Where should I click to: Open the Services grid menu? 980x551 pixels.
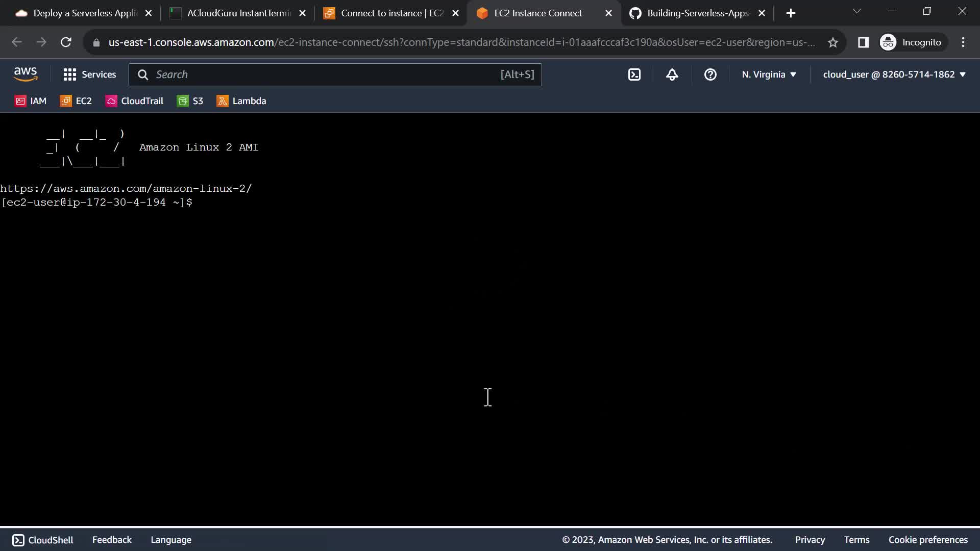[x=90, y=74]
